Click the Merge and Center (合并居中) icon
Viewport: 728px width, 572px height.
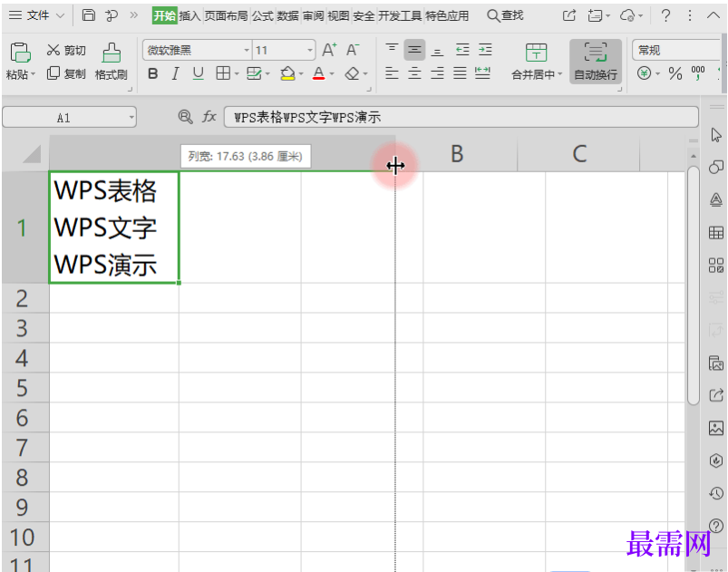coord(536,53)
